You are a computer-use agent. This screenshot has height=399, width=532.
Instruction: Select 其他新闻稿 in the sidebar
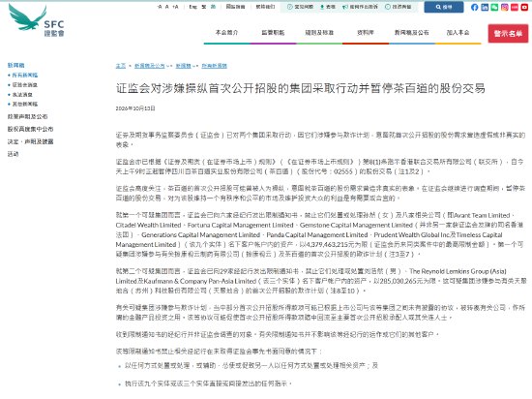point(25,104)
